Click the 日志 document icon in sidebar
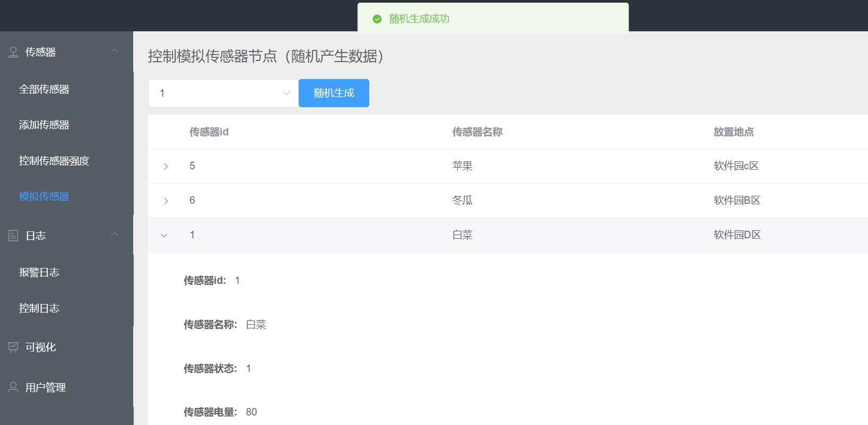 pos(13,236)
